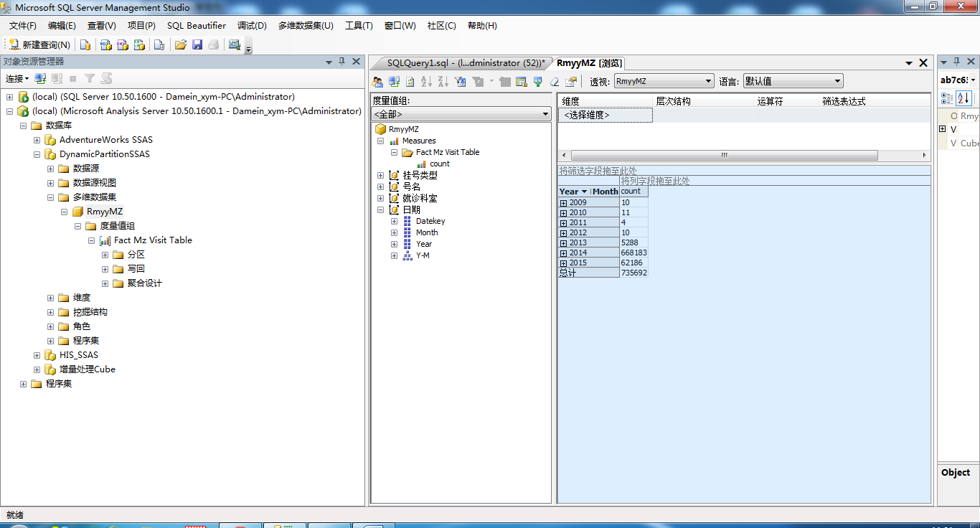Click the properties sheet icon in browser toolbar

[571, 81]
